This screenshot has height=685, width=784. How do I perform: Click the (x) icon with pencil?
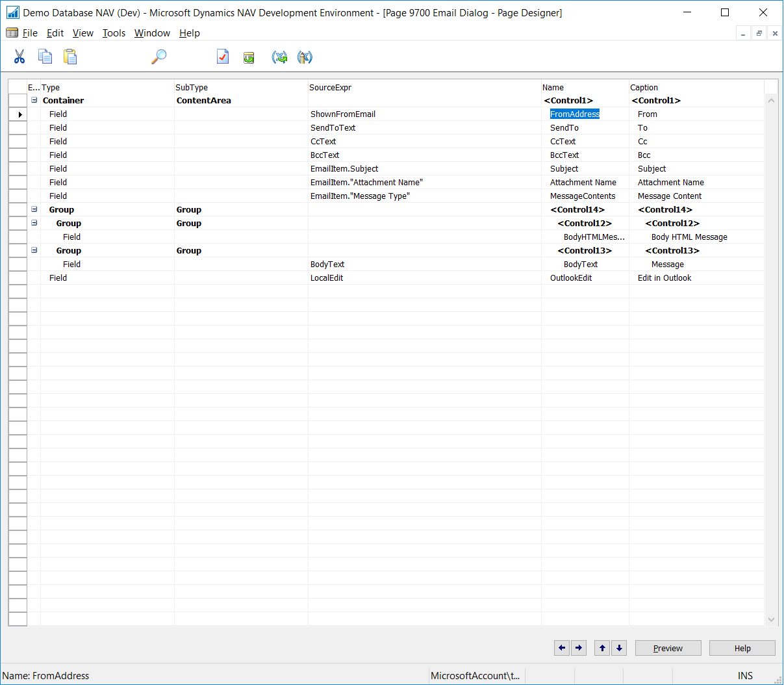305,57
